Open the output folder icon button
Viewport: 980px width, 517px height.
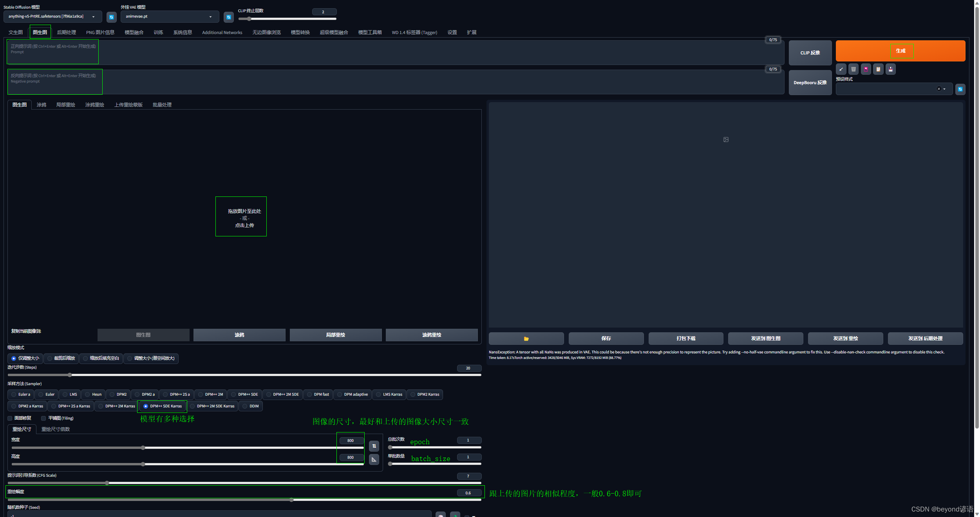[x=526, y=339]
